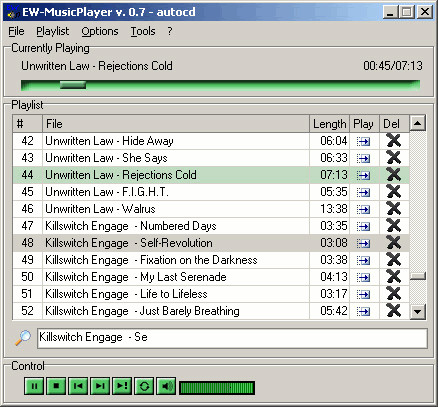Image resolution: width=438 pixels, height=407 pixels.
Task: Delete track 43 She Says with X
Action: click(394, 157)
